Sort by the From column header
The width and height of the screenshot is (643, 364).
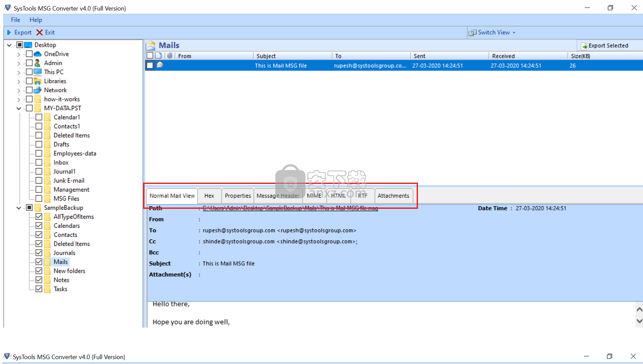[x=214, y=56]
